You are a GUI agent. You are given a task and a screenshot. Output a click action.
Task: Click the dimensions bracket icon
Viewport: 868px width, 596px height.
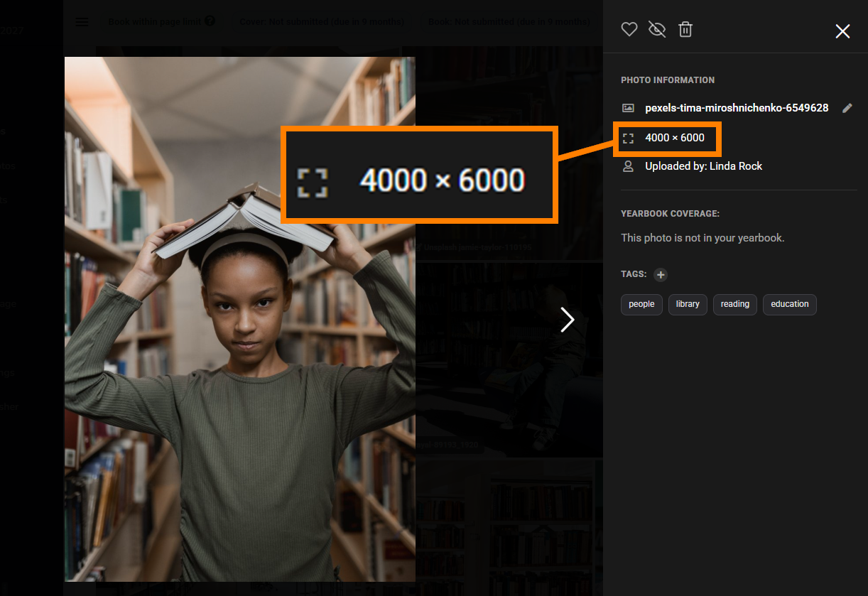coord(628,138)
